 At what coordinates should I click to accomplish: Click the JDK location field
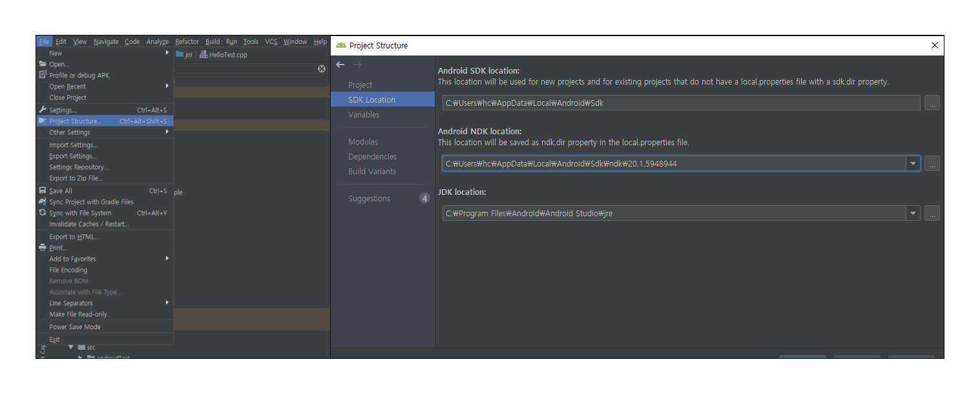click(x=674, y=213)
